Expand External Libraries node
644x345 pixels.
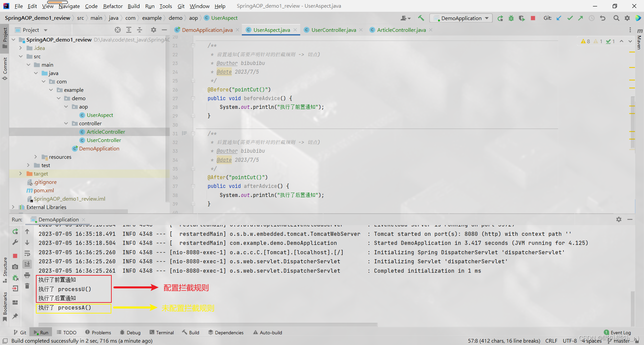(x=13, y=207)
